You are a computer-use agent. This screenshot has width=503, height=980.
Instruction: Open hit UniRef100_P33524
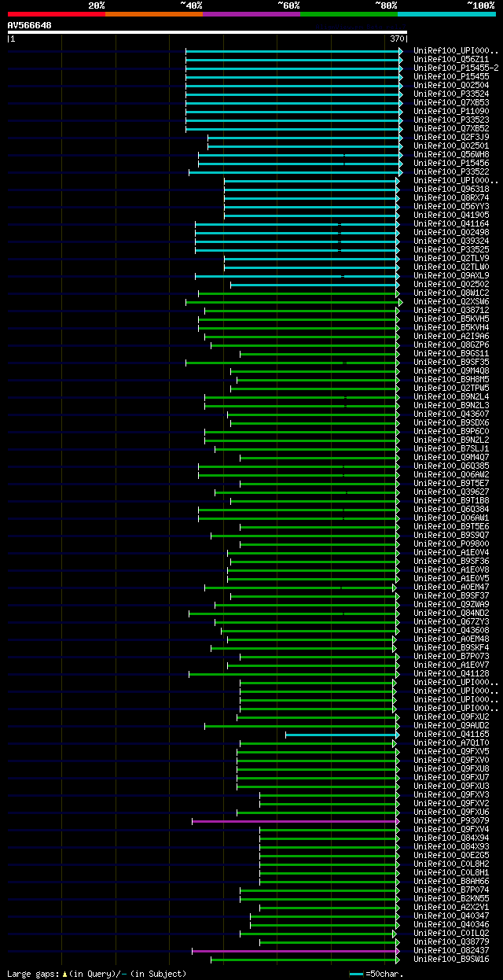[451, 94]
